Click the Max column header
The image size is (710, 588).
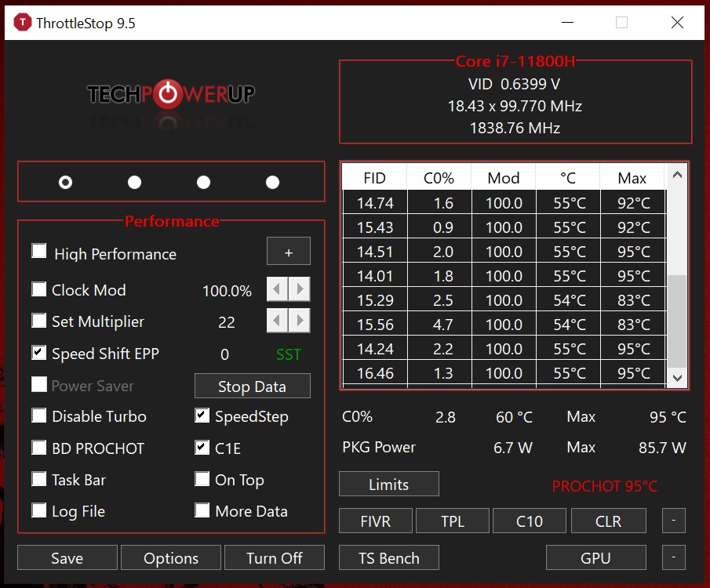point(632,177)
